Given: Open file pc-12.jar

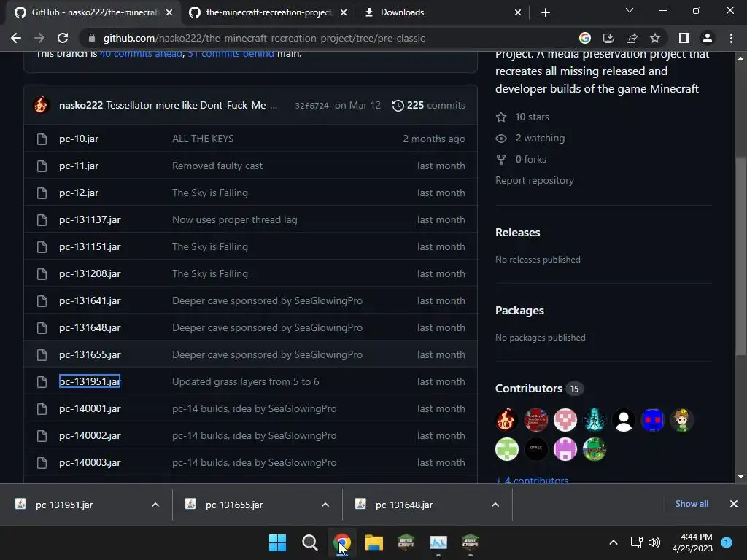Looking at the screenshot, I should [79, 192].
